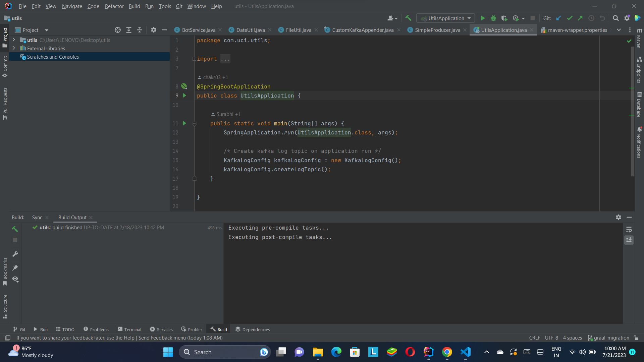Screen dimensions: 644x362
Task: Click the Debug bug icon
Action: pos(493,18)
